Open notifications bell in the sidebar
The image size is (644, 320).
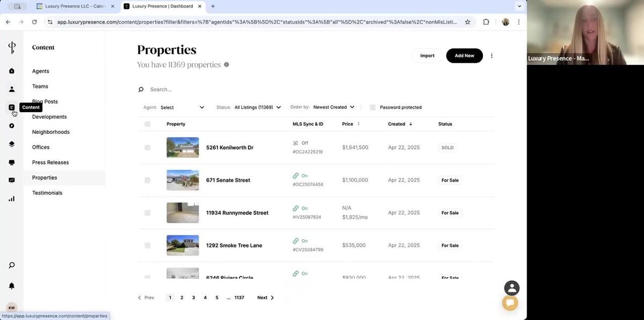tap(12, 286)
